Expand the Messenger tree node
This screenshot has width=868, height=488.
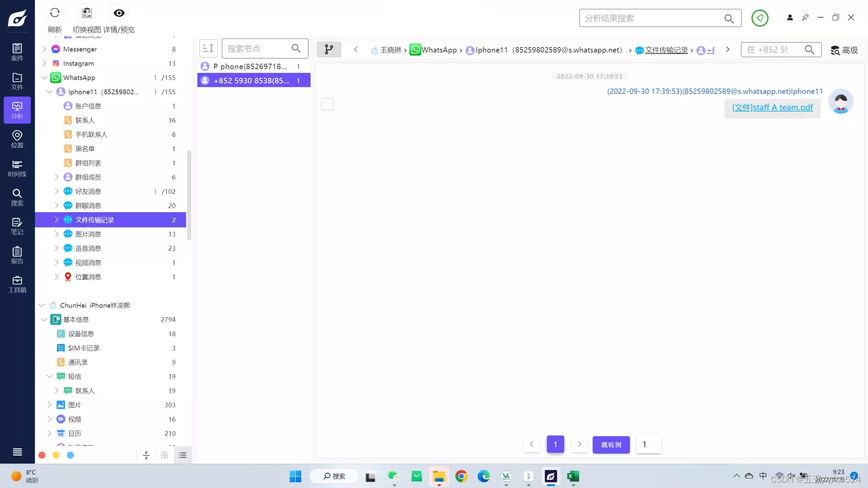pos(44,49)
